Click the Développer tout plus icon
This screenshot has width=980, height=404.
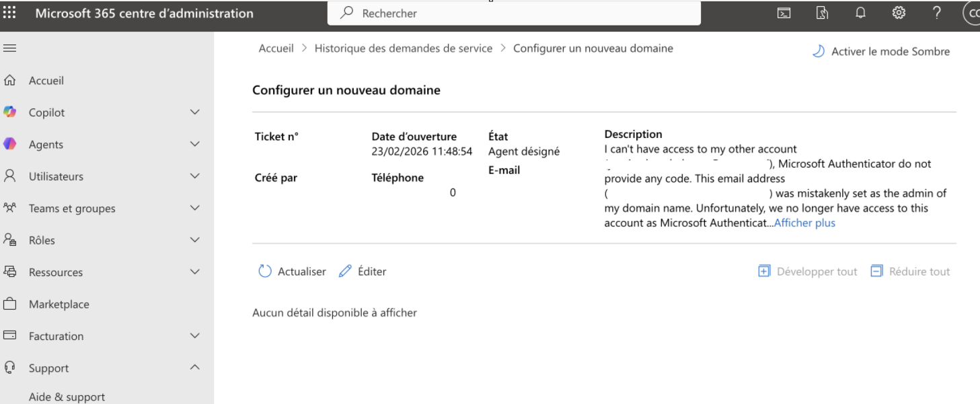(x=764, y=271)
